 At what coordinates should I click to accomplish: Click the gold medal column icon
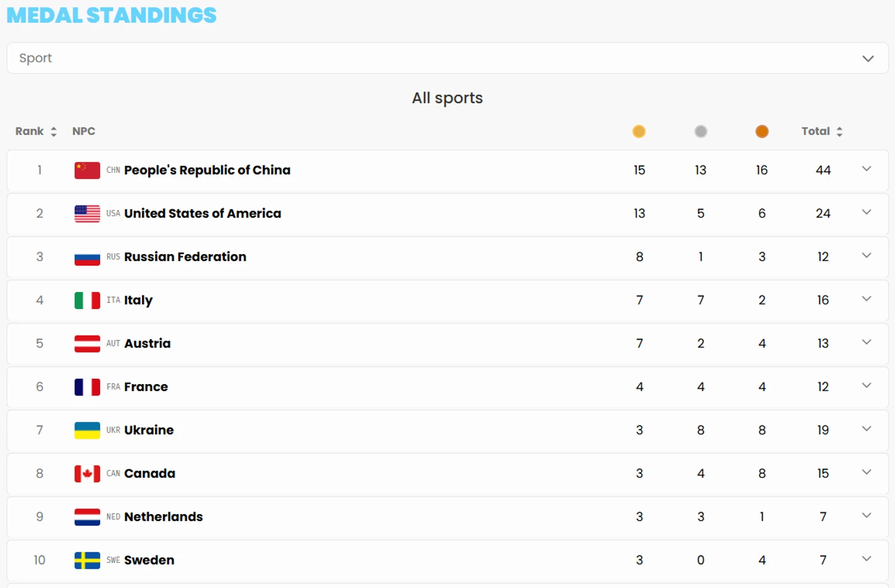[x=639, y=131]
